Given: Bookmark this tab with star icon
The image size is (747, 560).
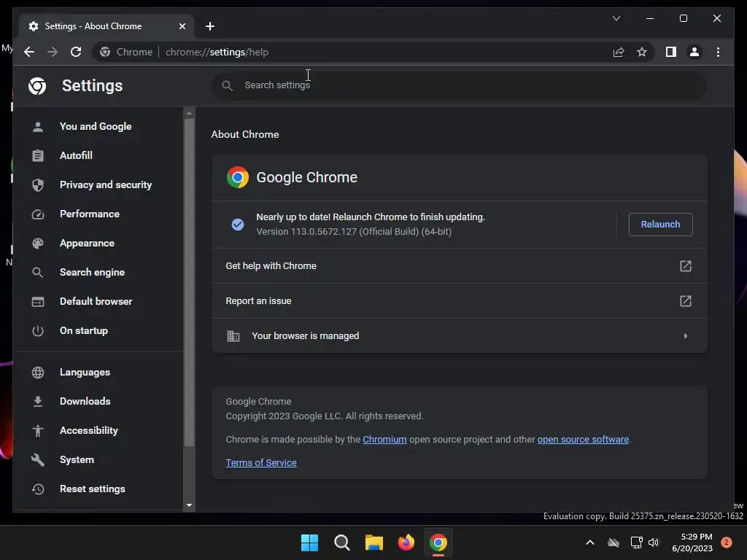Looking at the screenshot, I should [x=642, y=52].
